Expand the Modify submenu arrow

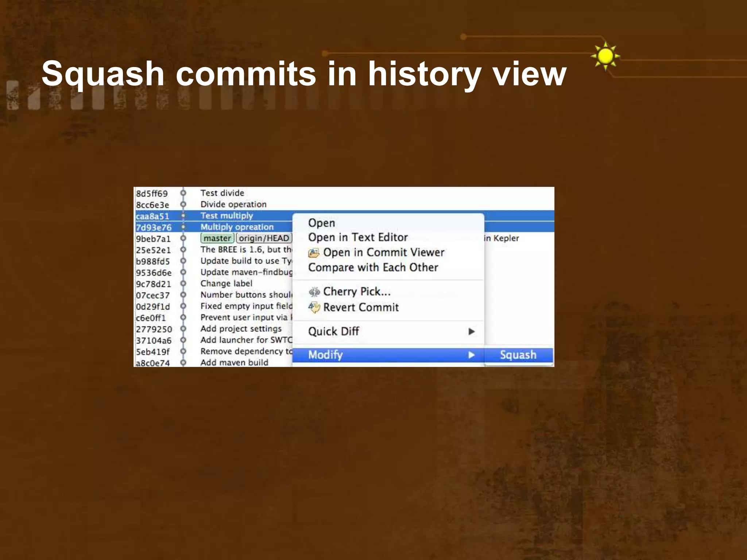tap(471, 355)
